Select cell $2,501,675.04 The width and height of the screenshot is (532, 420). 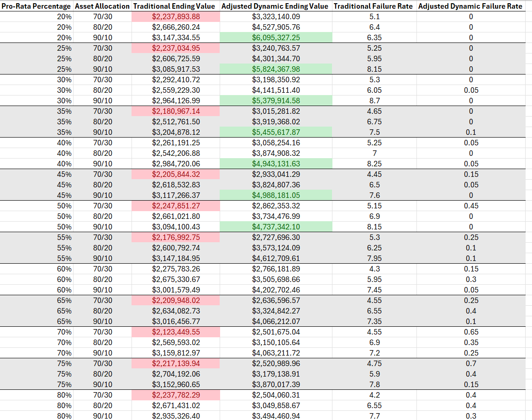(x=276, y=332)
